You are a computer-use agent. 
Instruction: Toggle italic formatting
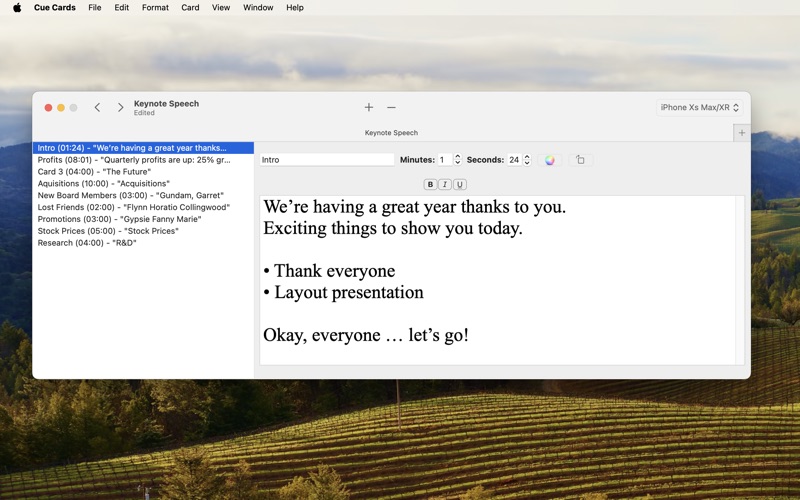point(445,184)
